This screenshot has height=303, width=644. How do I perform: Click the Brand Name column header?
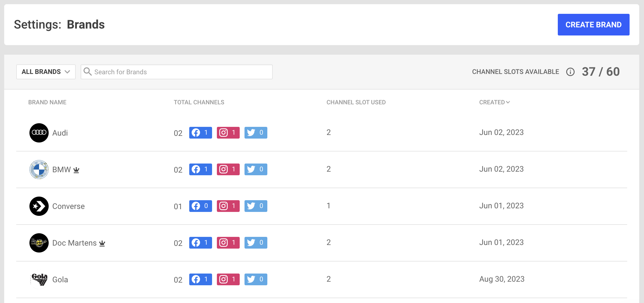pos(47,102)
